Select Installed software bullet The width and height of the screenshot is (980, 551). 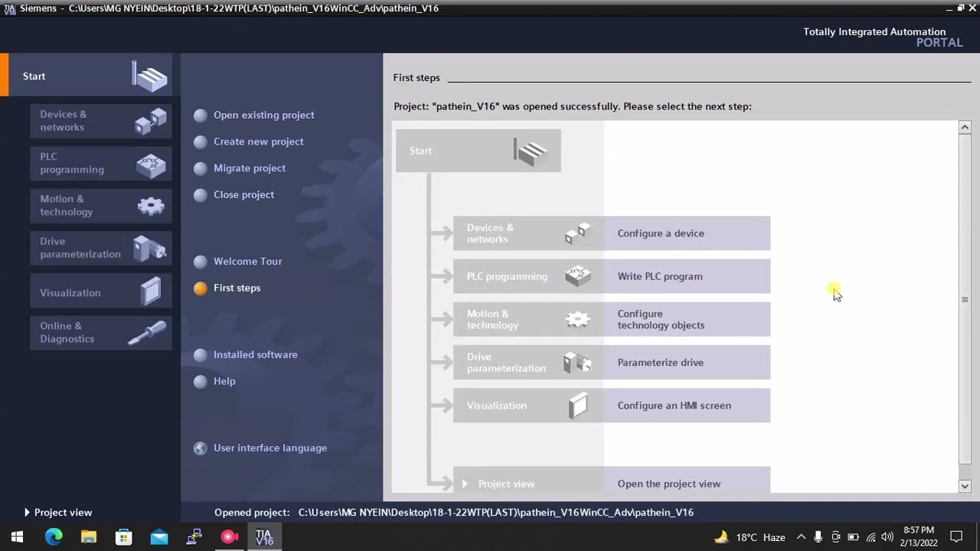tap(201, 355)
